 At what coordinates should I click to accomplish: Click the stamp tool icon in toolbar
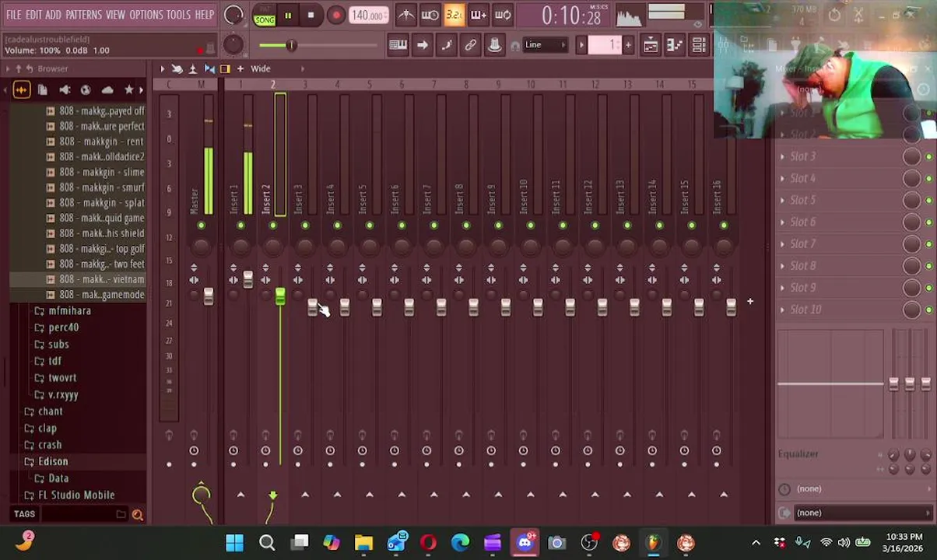click(494, 45)
